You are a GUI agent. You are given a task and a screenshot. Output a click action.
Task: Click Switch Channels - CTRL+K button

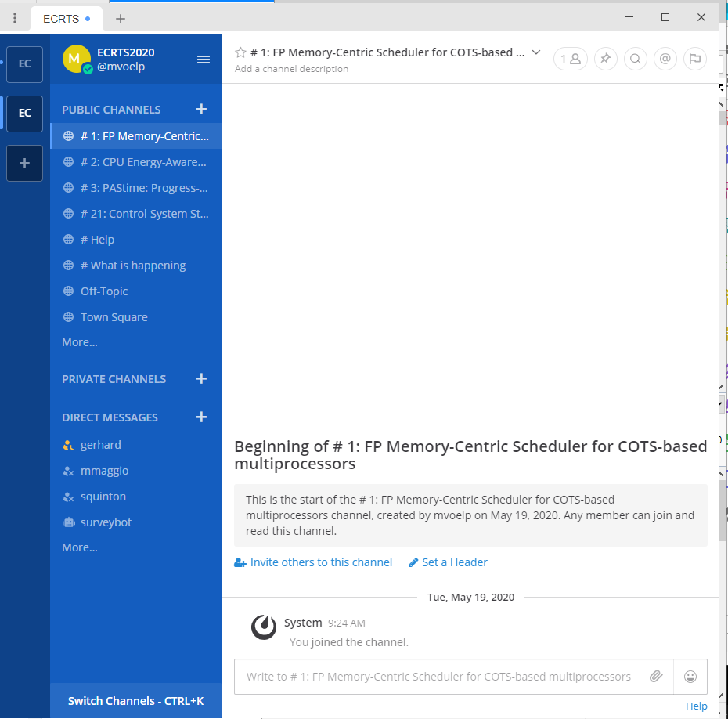pyautogui.click(x=136, y=700)
